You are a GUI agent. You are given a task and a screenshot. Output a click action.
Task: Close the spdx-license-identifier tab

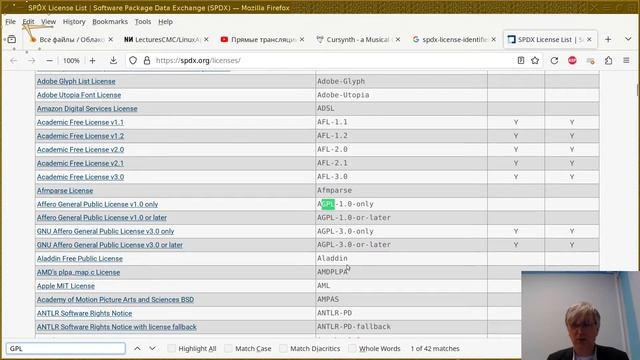pyautogui.click(x=493, y=39)
